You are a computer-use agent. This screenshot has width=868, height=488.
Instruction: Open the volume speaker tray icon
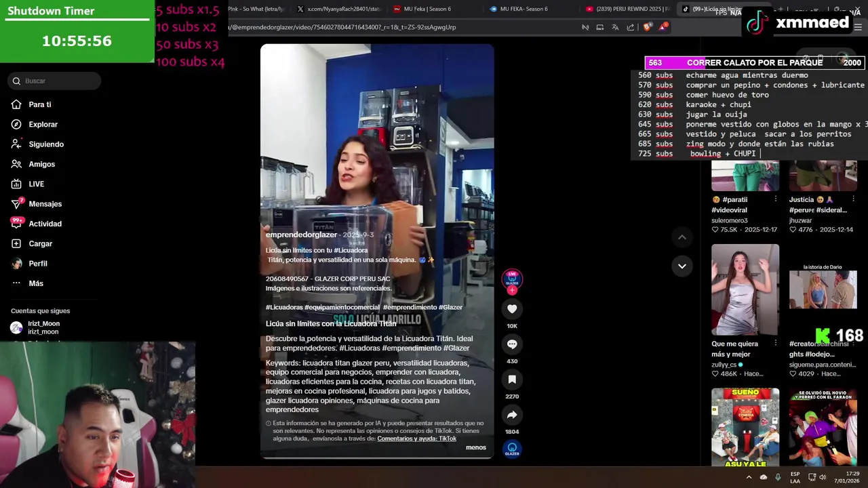823,477
